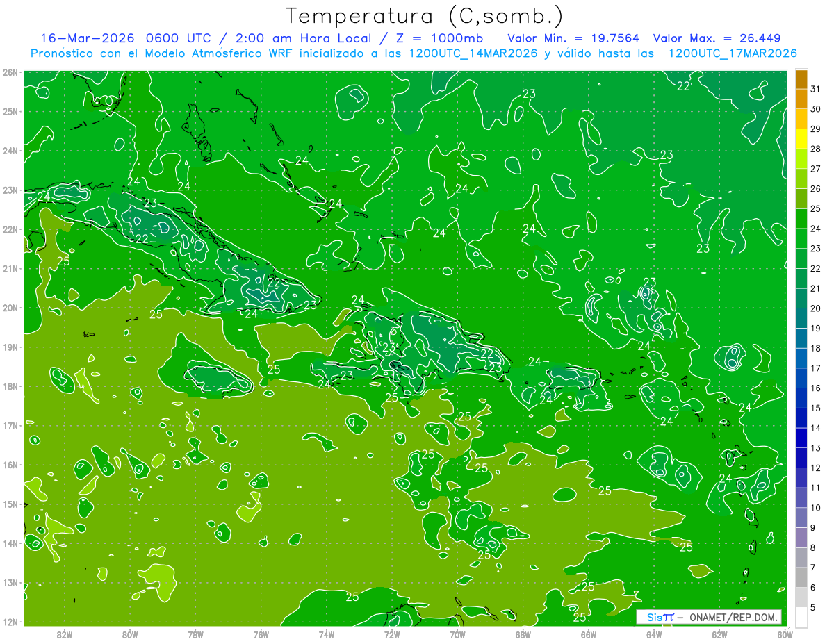This screenshot has width=834, height=644.
Task: Click the 21N latitude label
Action: [x=10, y=268]
